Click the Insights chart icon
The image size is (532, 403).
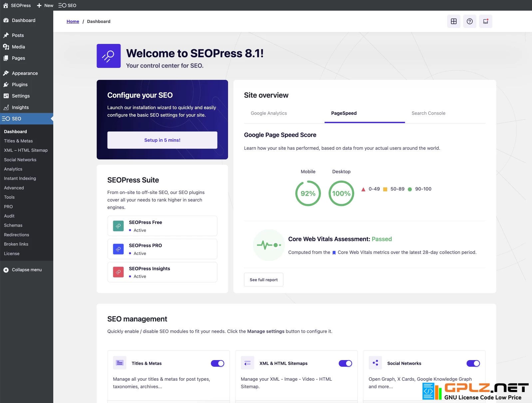tap(6, 107)
